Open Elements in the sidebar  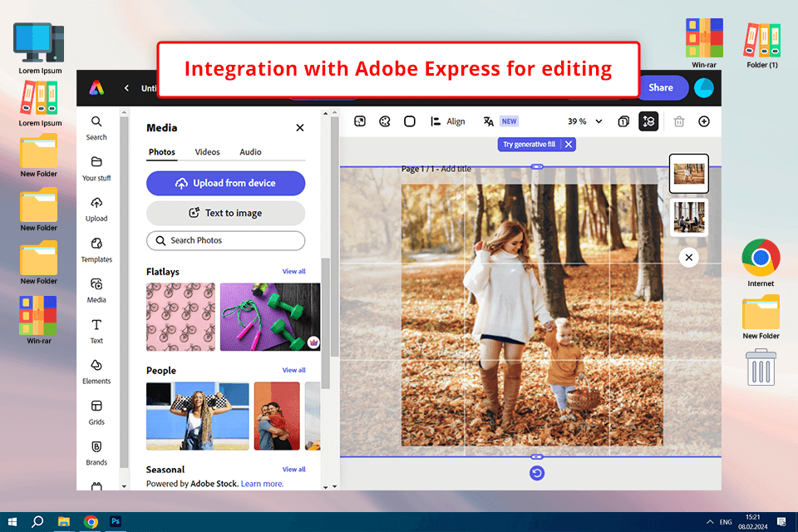96,372
